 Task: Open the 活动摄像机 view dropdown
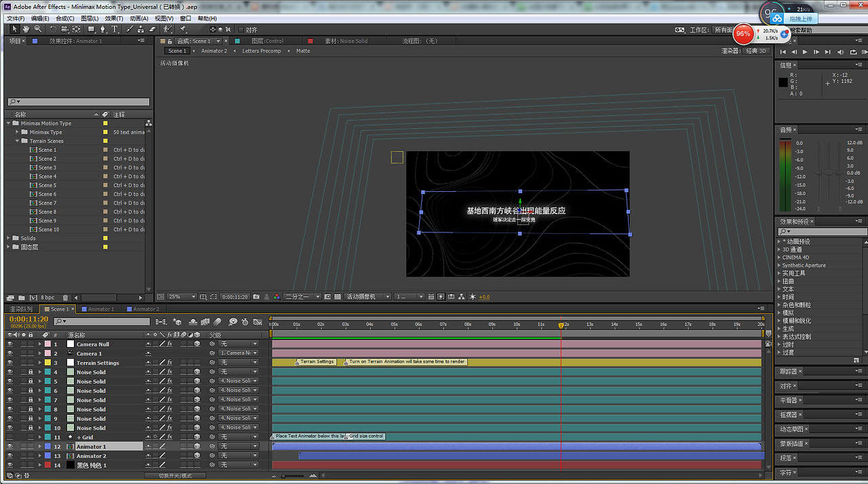pyautogui.click(x=368, y=297)
